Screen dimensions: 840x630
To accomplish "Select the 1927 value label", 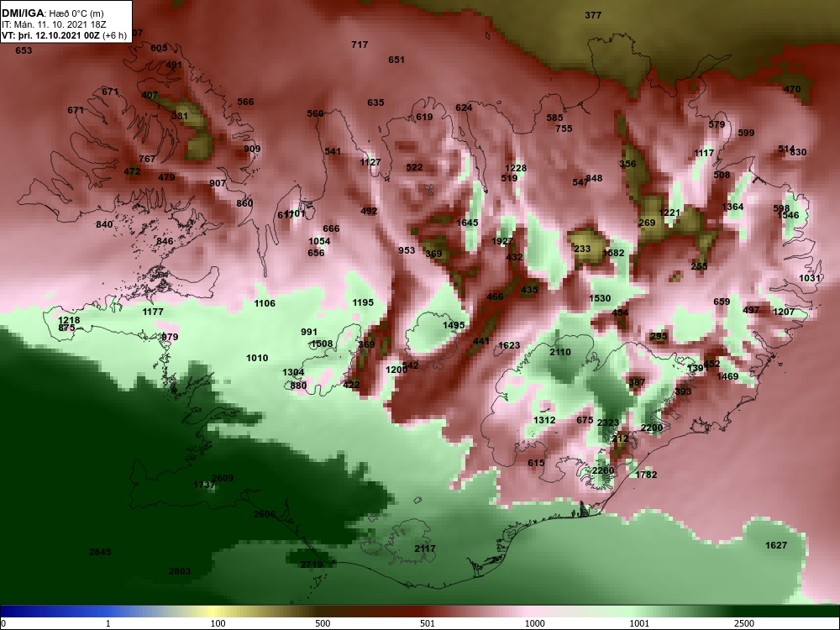I will (502, 242).
